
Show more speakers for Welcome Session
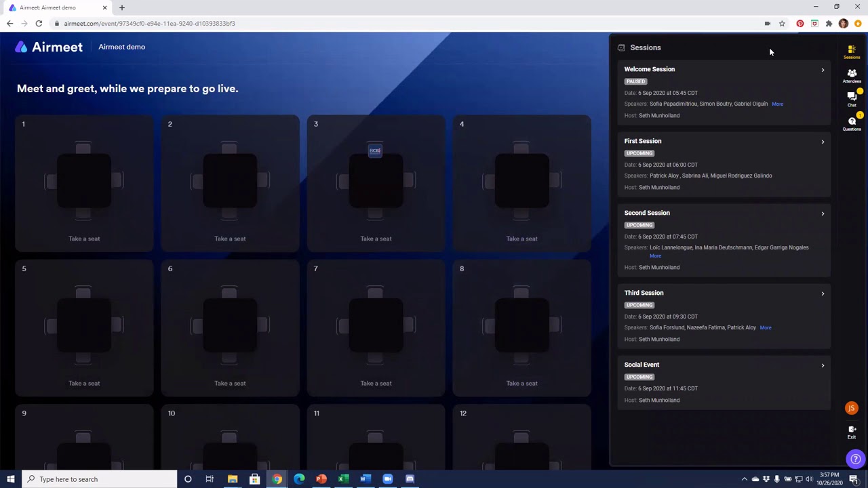777,104
